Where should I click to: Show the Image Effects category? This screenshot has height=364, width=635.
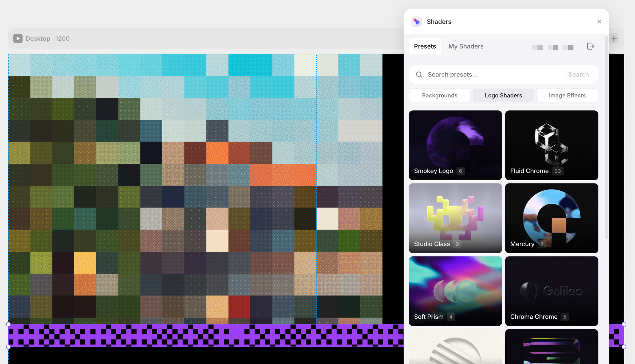click(x=567, y=96)
